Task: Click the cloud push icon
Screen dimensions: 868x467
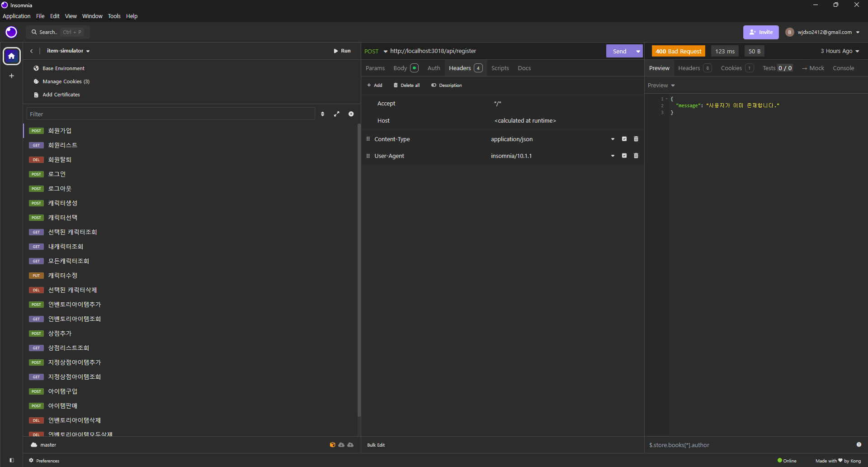Action: pyautogui.click(x=350, y=445)
